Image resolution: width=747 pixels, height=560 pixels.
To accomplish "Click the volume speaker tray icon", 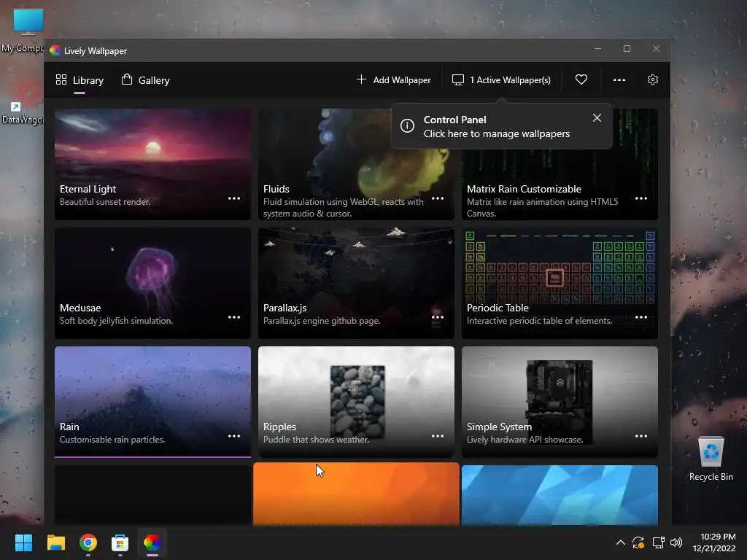I will pyautogui.click(x=676, y=542).
